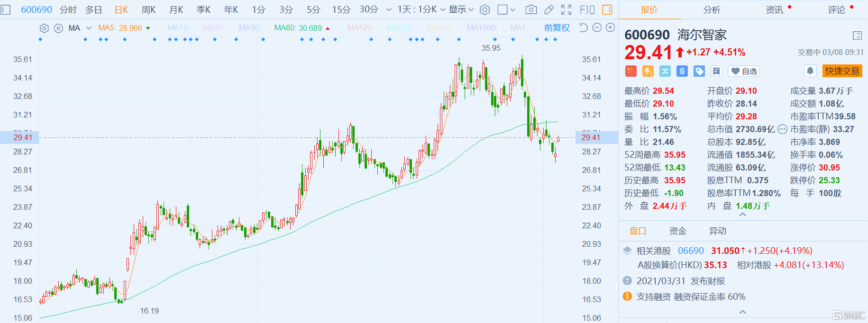Click the blue dollar sign icon

click(682, 71)
